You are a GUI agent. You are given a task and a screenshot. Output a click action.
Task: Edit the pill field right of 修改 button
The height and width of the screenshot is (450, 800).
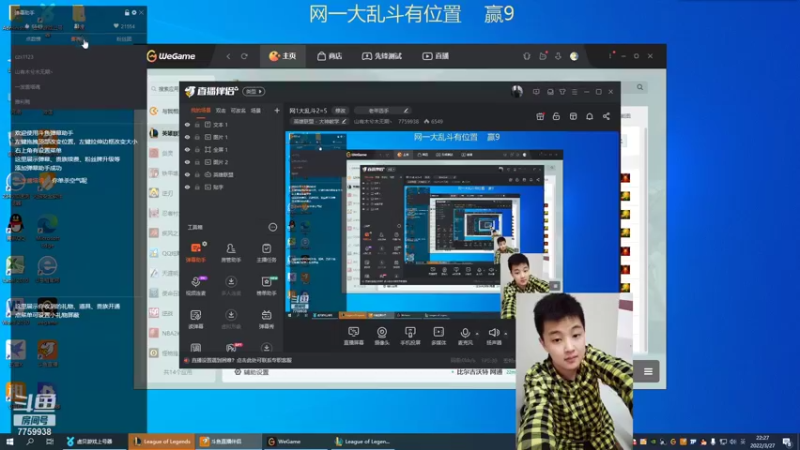382,110
